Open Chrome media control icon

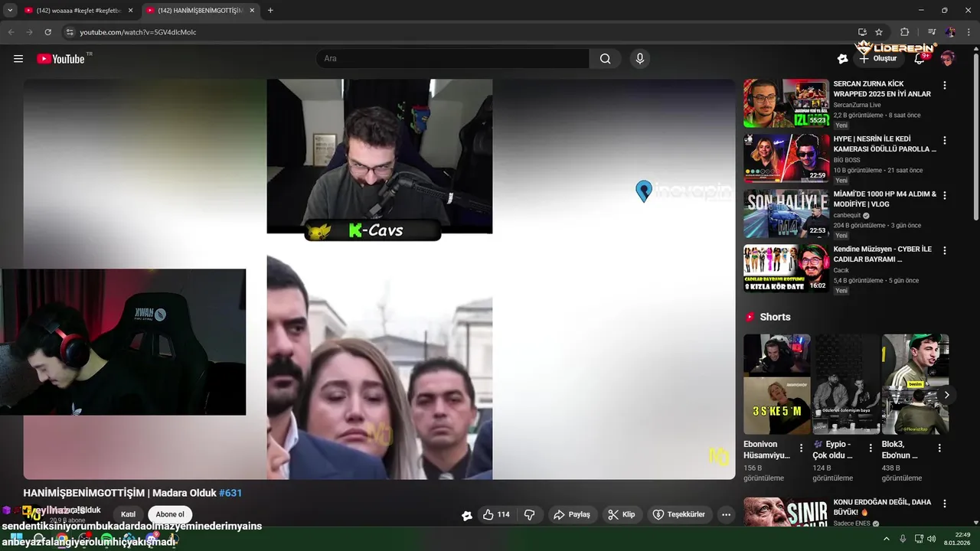932,32
